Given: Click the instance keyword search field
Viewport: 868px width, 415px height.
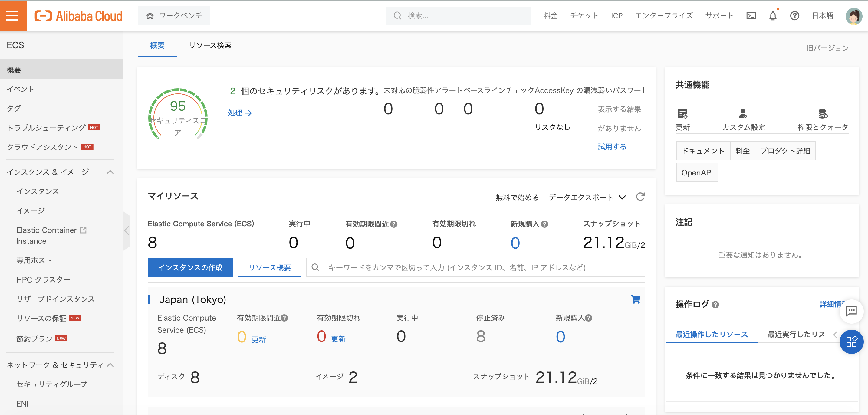Looking at the screenshot, I should pyautogui.click(x=475, y=267).
